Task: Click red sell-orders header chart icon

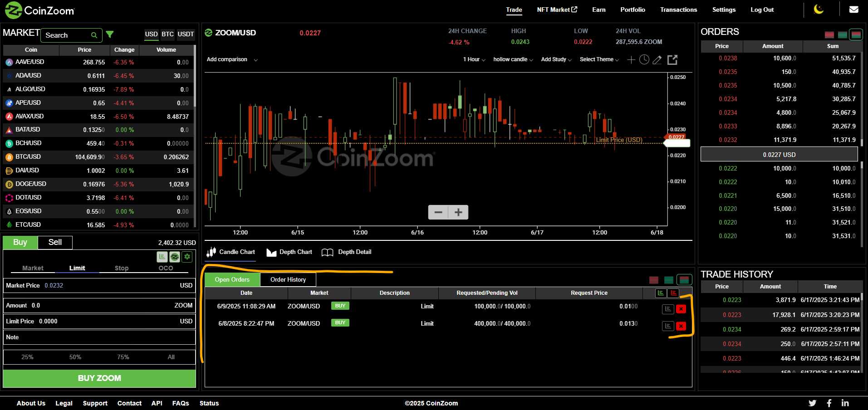Action: click(x=674, y=293)
